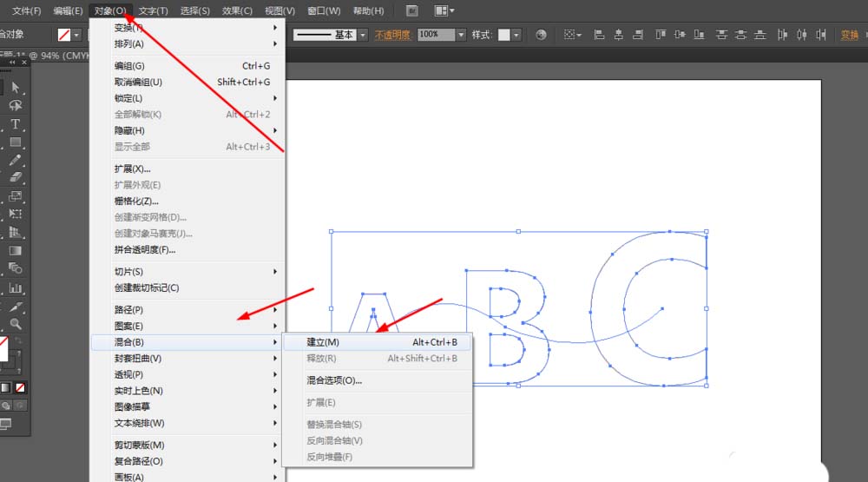868x482 pixels.
Task: Open the 效果(C) menu
Action: coord(237,11)
